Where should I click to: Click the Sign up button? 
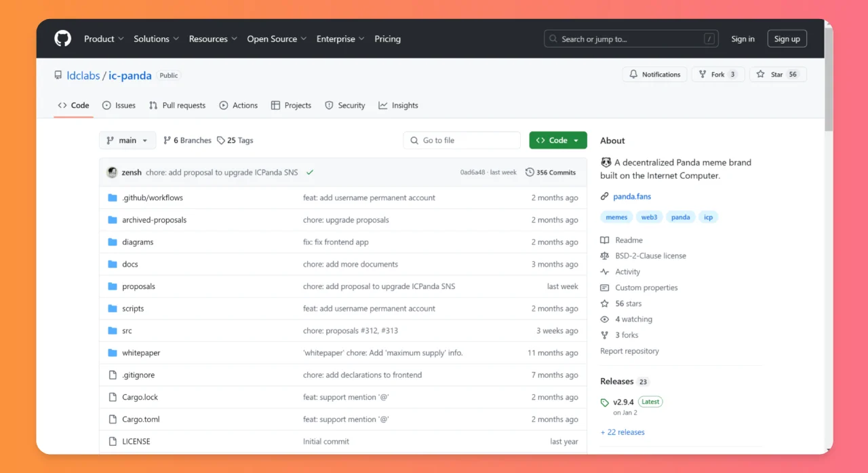[x=787, y=39]
